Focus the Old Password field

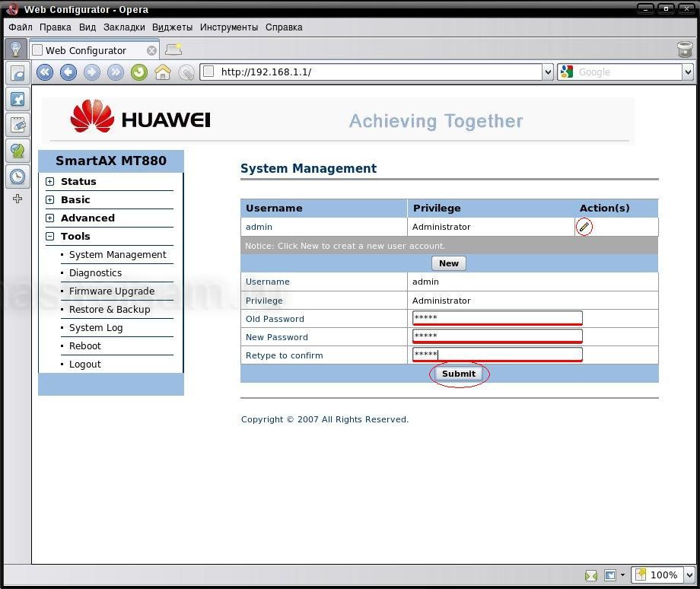click(498, 318)
